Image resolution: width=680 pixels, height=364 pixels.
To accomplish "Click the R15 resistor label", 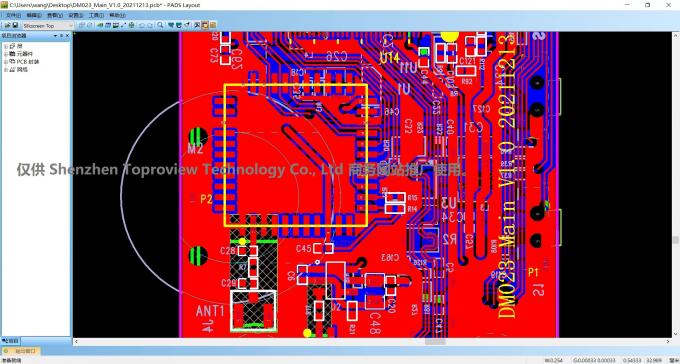I will tap(412, 198).
